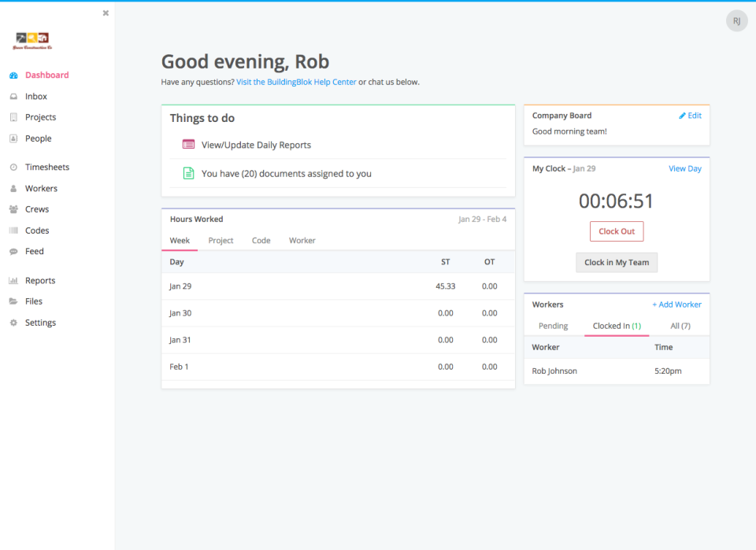Viewport: 756px width, 550px height.
Task: Open the RJ profile avatar
Action: 736,20
